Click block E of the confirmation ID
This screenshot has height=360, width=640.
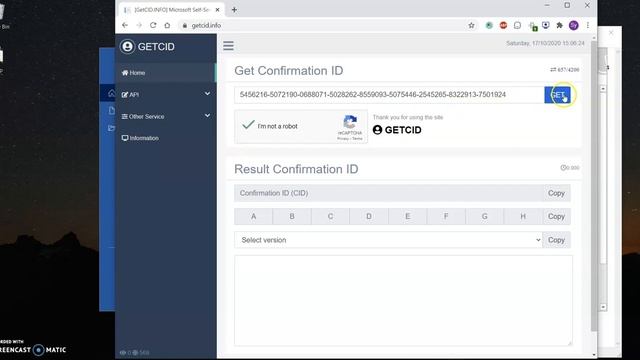[x=407, y=216]
